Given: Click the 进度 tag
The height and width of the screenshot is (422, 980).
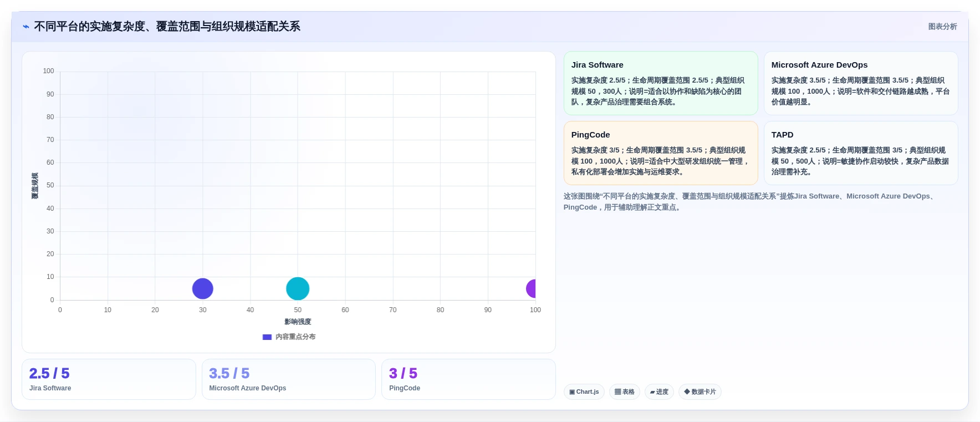Looking at the screenshot, I should [660, 392].
